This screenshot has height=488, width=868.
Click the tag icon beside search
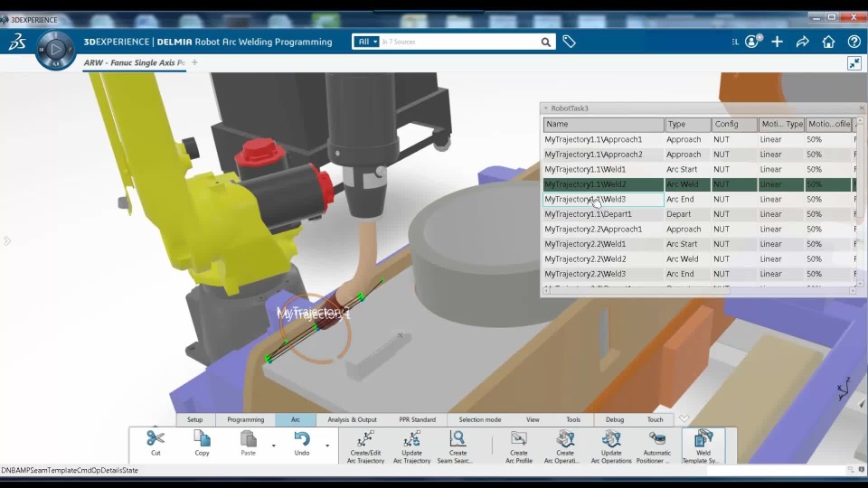[x=569, y=42]
